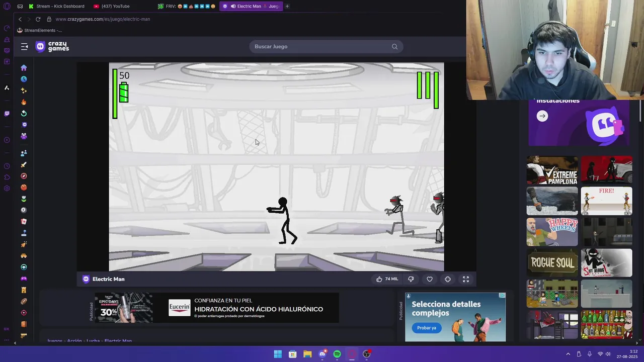Click the CrazyGames logo
Viewport: 644px width, 362px height.
[x=52, y=47]
